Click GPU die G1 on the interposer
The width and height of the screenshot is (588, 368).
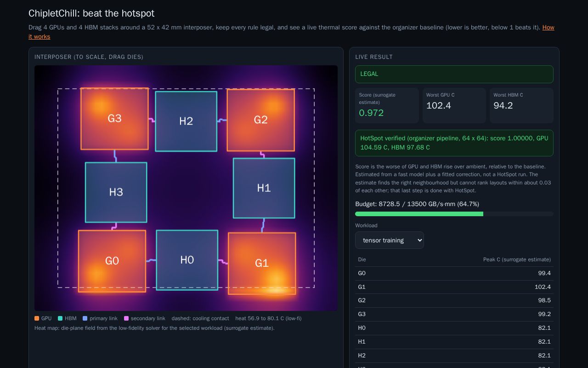tap(262, 263)
